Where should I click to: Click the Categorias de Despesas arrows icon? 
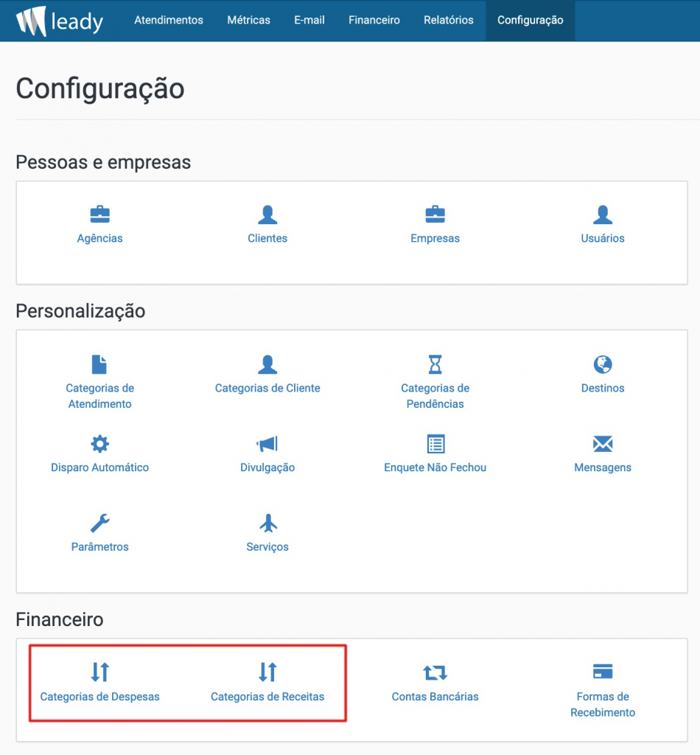click(100, 672)
